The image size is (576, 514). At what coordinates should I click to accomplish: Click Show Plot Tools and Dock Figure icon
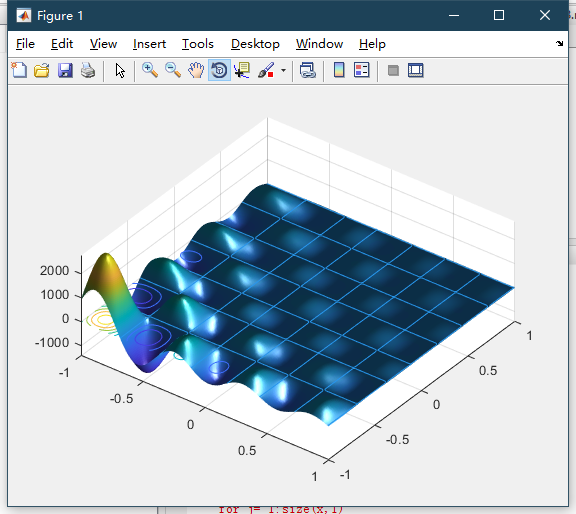416,70
